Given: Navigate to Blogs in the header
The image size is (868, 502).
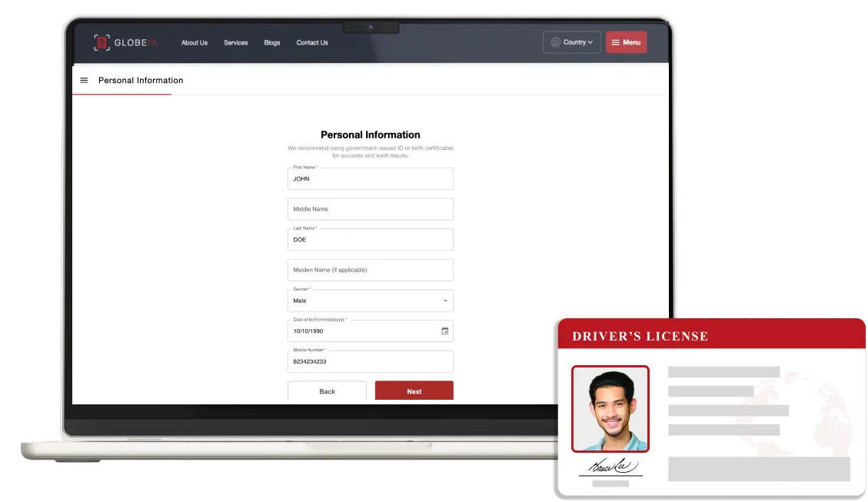Looking at the screenshot, I should [x=272, y=42].
